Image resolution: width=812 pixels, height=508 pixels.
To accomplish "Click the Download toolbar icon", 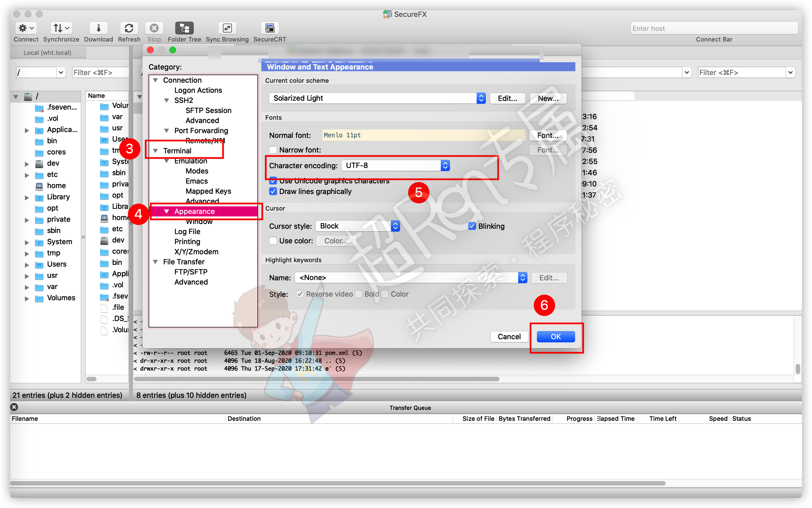I will [98, 28].
